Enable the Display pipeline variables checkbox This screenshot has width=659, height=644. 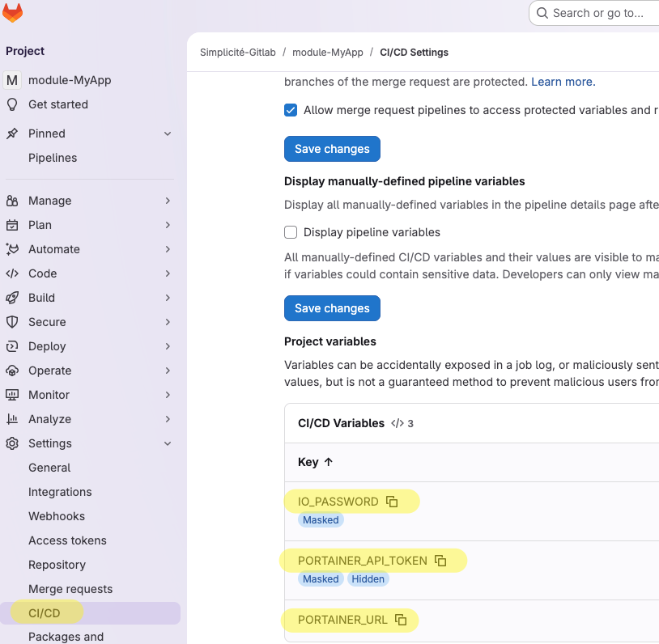[291, 232]
